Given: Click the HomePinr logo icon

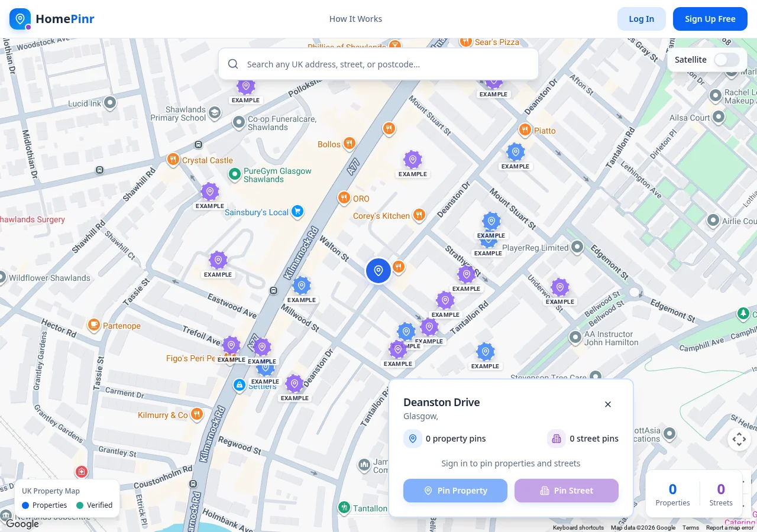Looking at the screenshot, I should coord(20,19).
